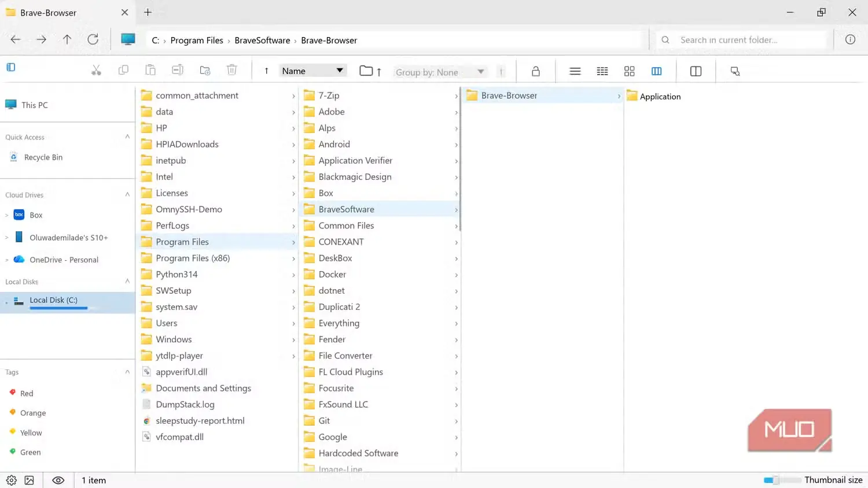Click the Rename icon in the toolbar
The height and width of the screenshot is (488, 868).
click(x=178, y=71)
